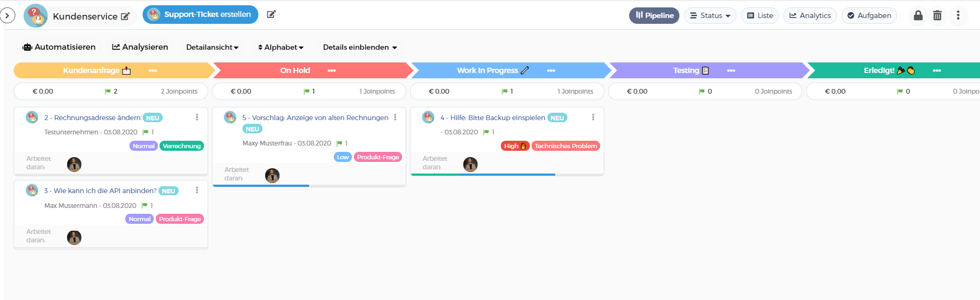Image resolution: width=980 pixels, height=300 pixels.
Task: Click Support-Ticket erstellen button
Action: click(200, 14)
